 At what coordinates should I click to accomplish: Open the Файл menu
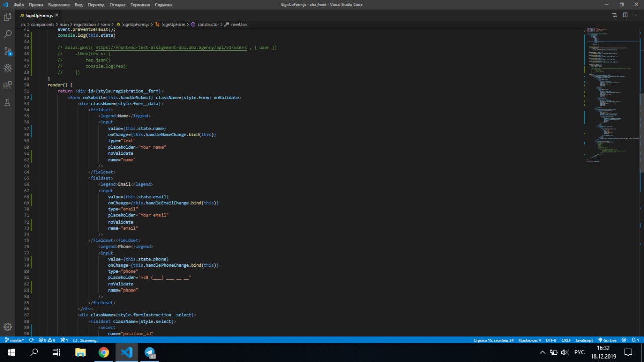[x=19, y=4]
